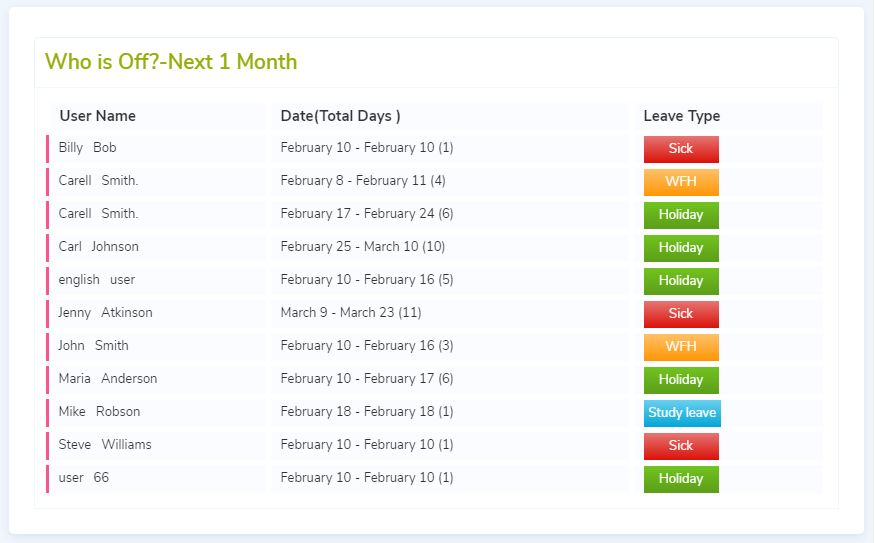Viewport: 875px width, 543px height.
Task: Click Carl Johnson's green Holiday badge
Action: pyautogui.click(x=681, y=248)
